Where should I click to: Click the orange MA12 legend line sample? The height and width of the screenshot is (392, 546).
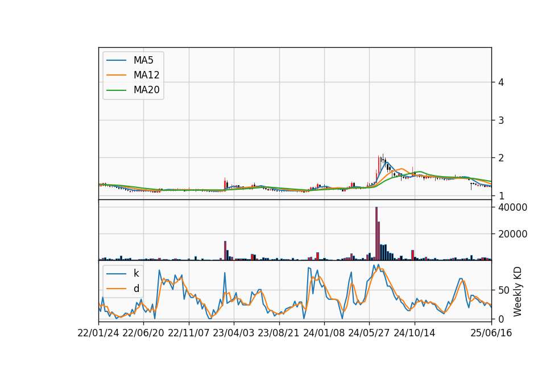116,75
